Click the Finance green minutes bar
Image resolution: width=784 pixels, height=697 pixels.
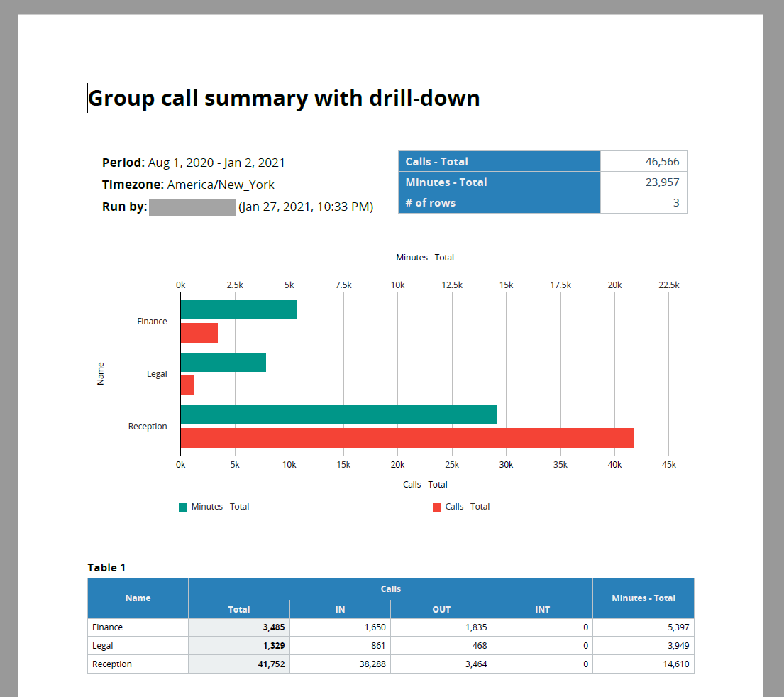click(x=239, y=309)
